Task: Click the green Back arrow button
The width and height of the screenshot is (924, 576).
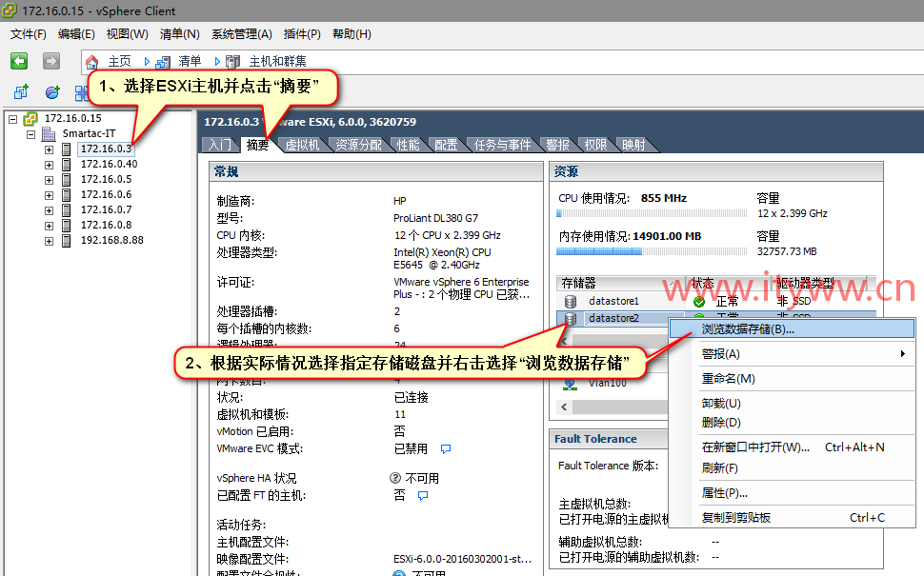Action: pos(19,61)
